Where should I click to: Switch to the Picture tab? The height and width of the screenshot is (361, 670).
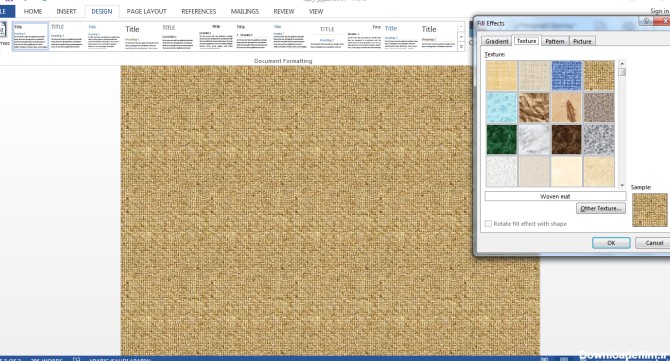[x=582, y=41]
